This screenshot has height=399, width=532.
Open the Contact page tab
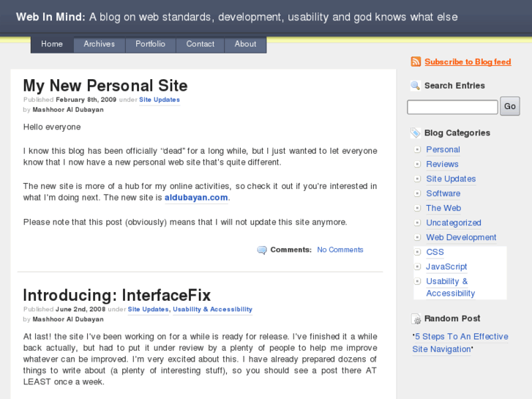click(201, 45)
